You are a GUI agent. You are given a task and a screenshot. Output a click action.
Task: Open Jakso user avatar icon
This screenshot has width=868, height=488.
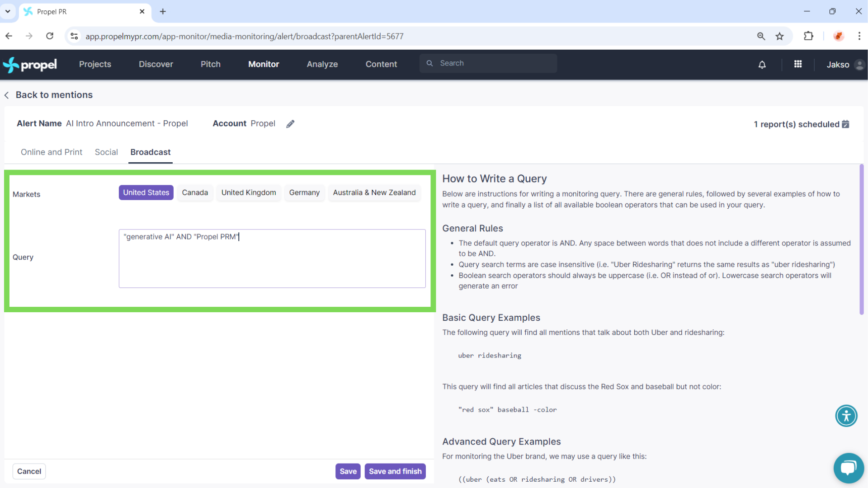pos(860,65)
